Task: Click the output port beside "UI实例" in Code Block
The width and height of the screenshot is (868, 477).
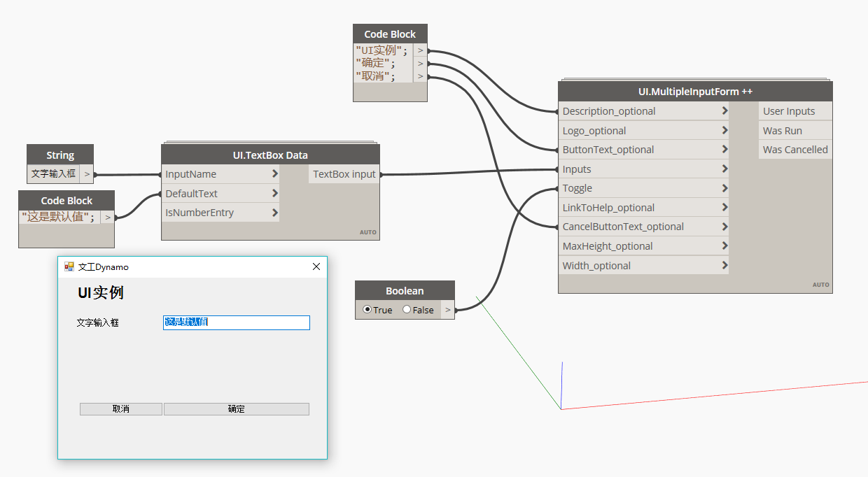Action: click(420, 50)
